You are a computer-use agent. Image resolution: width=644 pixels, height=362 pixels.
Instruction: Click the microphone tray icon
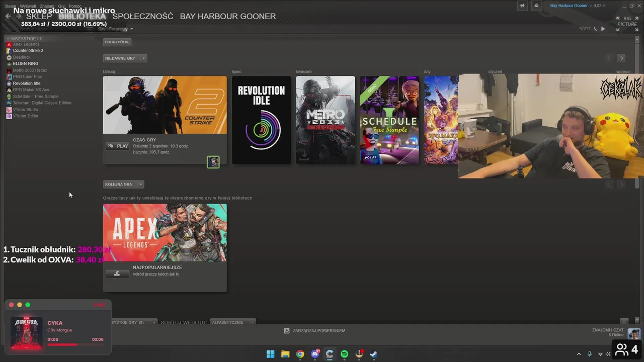(x=590, y=354)
